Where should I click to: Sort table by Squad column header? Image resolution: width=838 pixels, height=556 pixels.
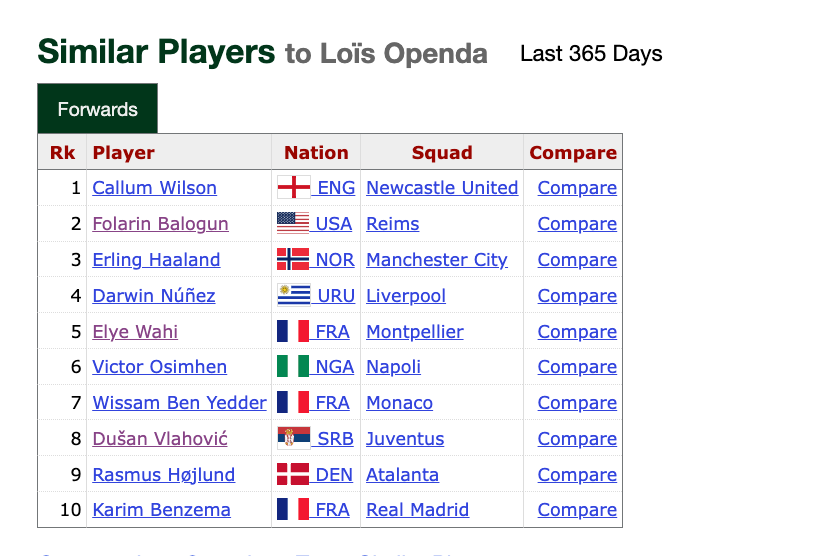pos(442,152)
